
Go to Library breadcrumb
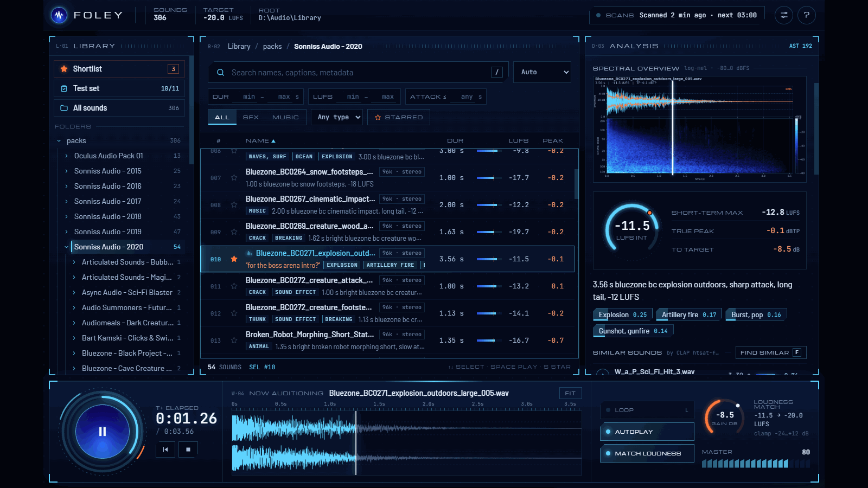239,47
